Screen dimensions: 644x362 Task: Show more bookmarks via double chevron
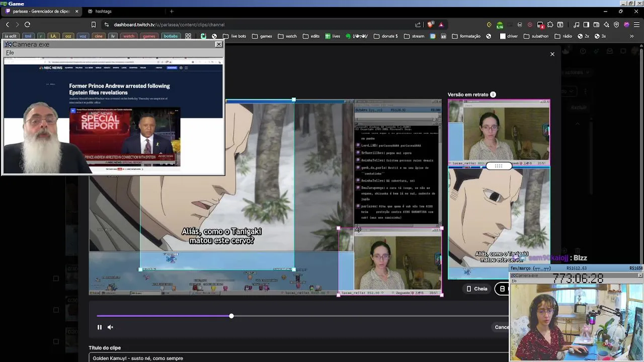coord(631,36)
